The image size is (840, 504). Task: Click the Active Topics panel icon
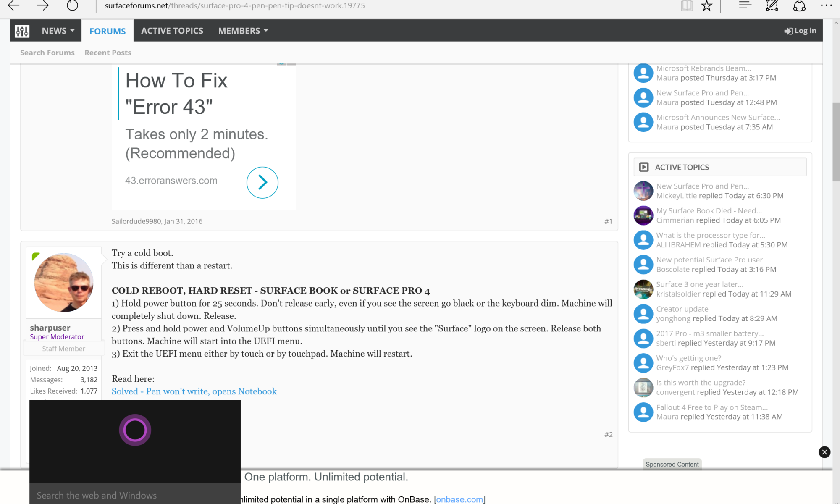point(644,167)
